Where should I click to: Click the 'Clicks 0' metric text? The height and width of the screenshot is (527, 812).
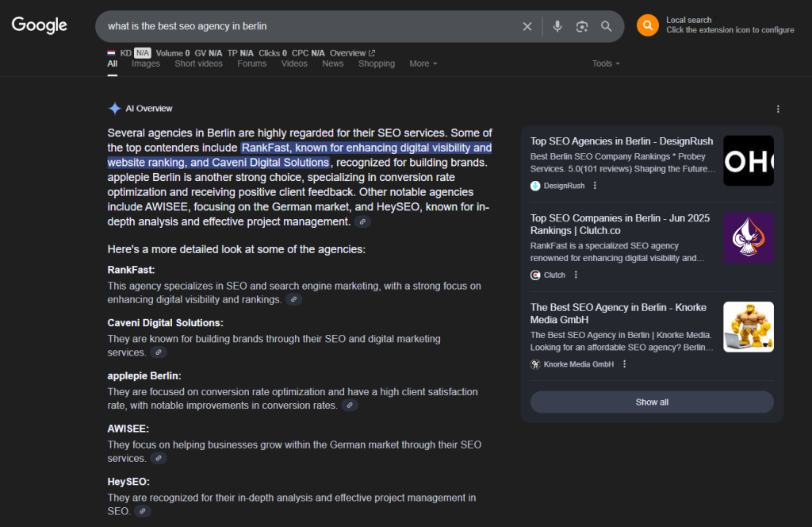(x=273, y=53)
